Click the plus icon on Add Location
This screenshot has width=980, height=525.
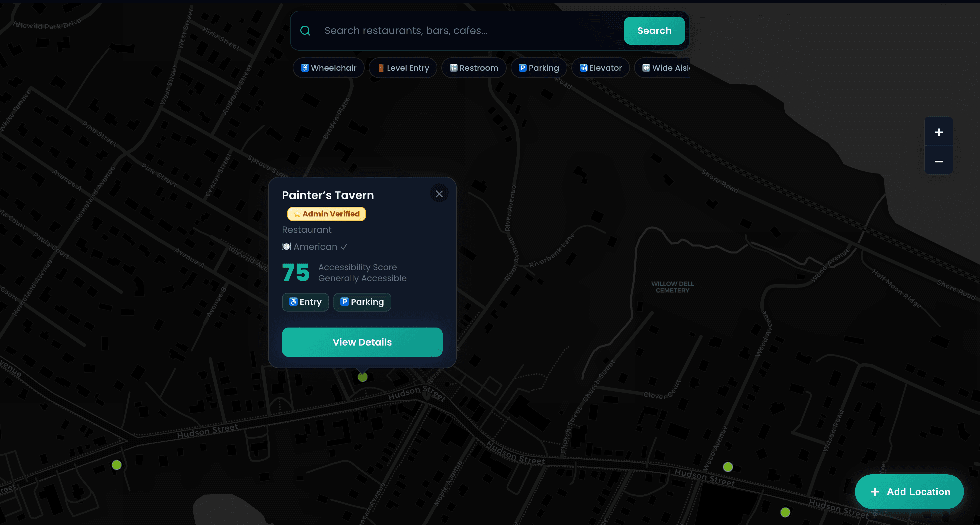875,492
